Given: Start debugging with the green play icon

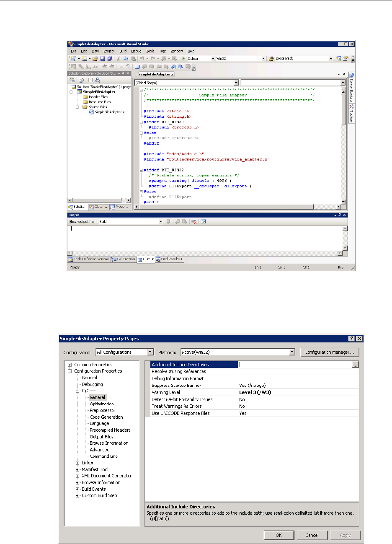Looking at the screenshot, I should (183, 59).
